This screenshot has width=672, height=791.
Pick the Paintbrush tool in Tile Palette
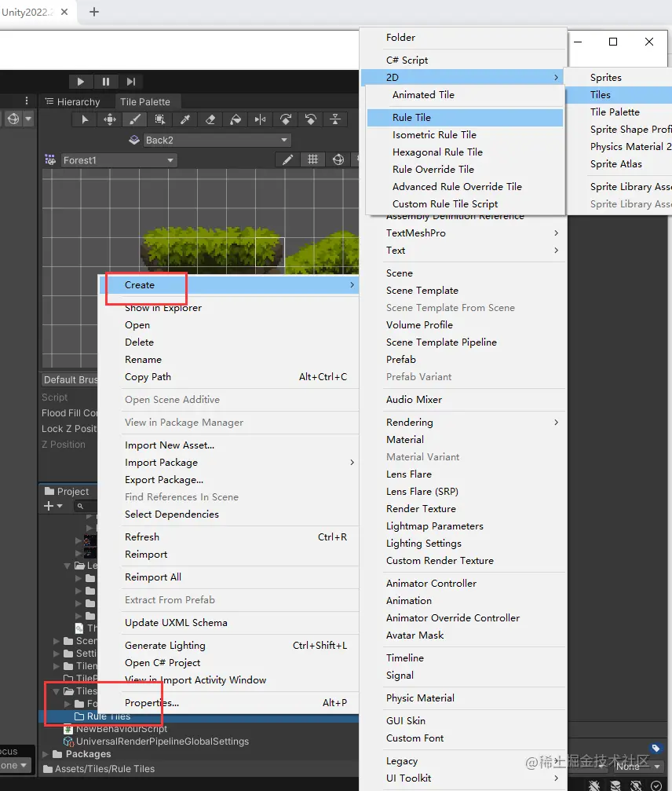[x=134, y=119]
